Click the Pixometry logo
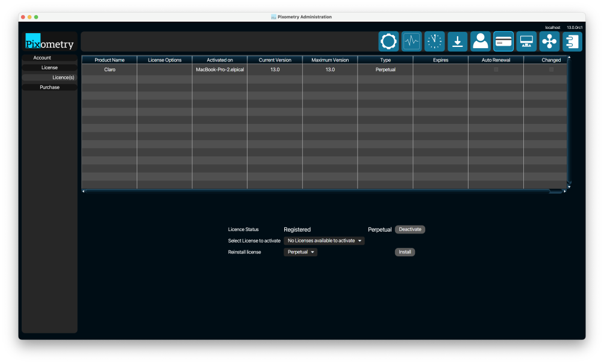Viewport: 604px width, 364px height. (x=49, y=42)
